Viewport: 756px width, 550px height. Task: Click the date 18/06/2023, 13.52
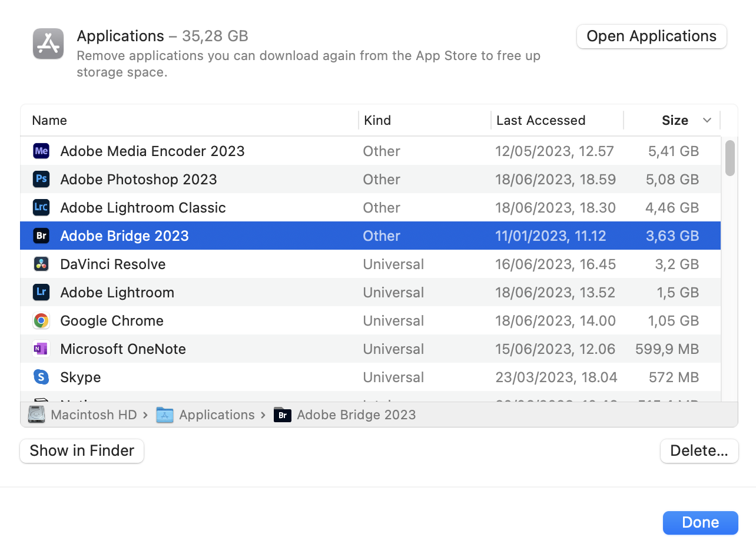pos(555,293)
